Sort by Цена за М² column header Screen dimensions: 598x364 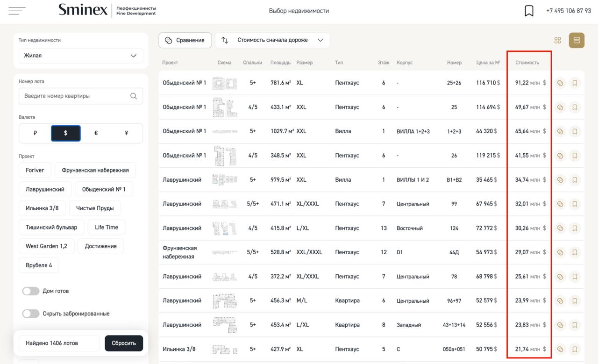488,63
